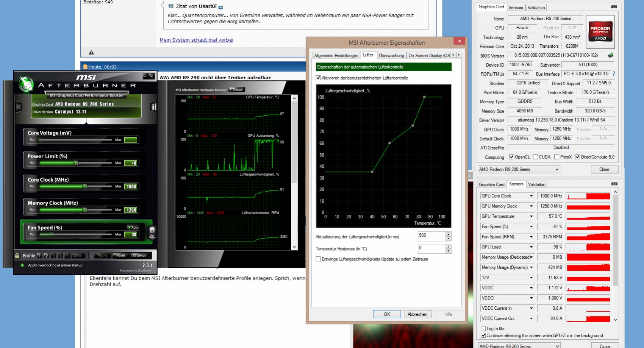
Task: Open the graphics card selector in upper GPU-Z
Action: coord(519,170)
